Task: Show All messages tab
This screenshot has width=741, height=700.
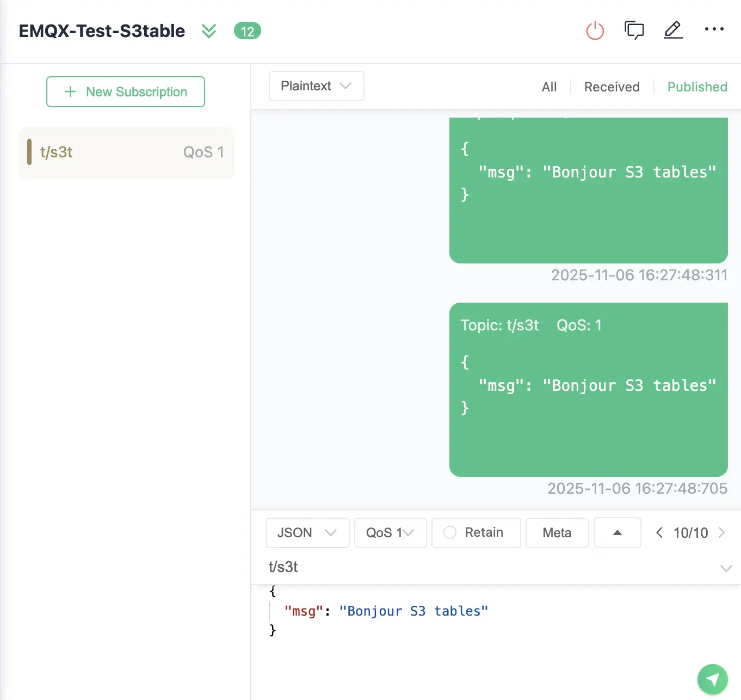Action: pyautogui.click(x=549, y=87)
